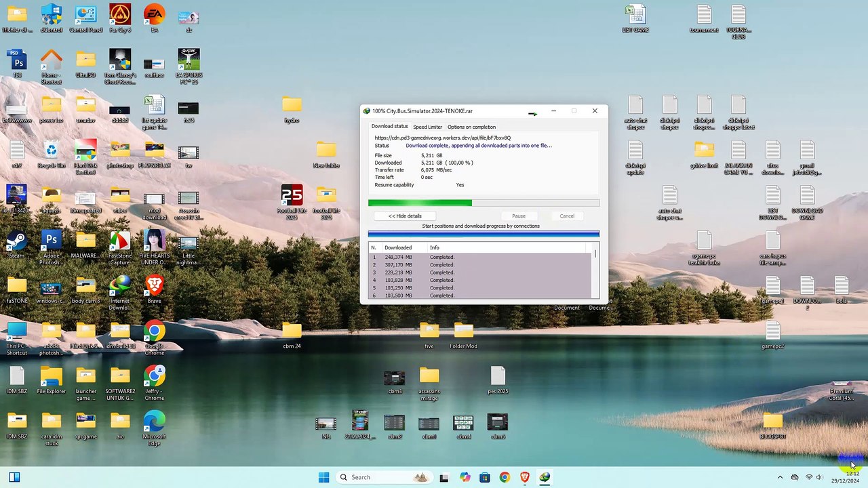Open Chrome from the taskbar

coord(505,477)
